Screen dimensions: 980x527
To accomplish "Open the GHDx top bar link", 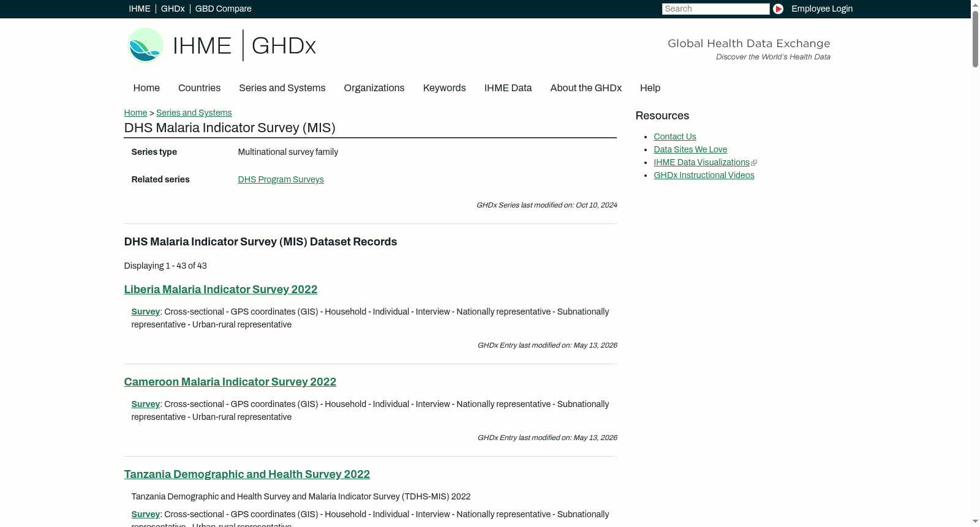I will pos(173,9).
